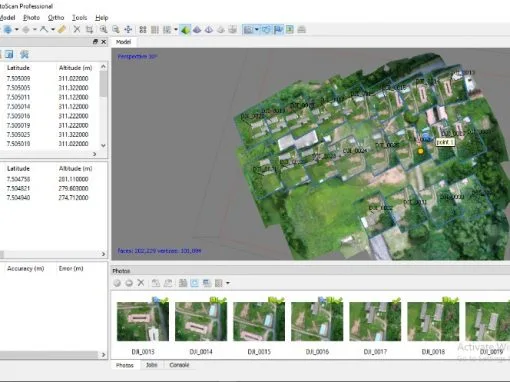Rotate selected photo right in Photos toolbar
This screenshot has width=510, height=382.
[168, 283]
